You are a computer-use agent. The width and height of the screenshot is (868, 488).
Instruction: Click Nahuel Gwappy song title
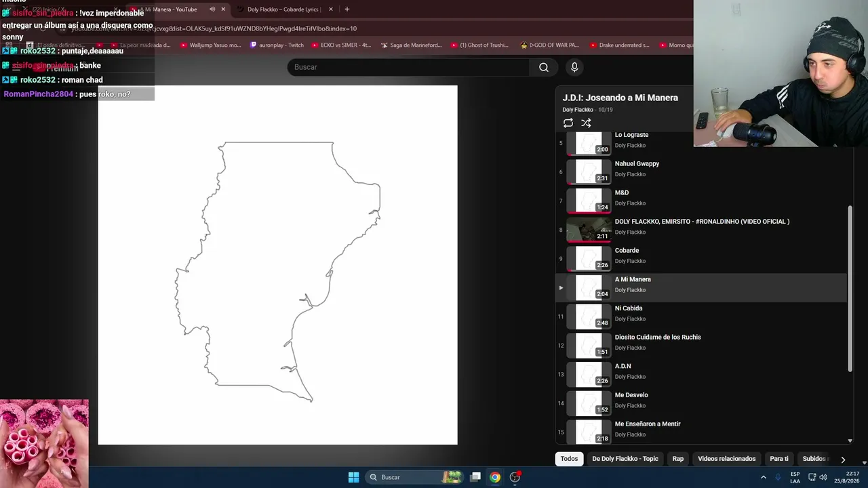tap(637, 163)
